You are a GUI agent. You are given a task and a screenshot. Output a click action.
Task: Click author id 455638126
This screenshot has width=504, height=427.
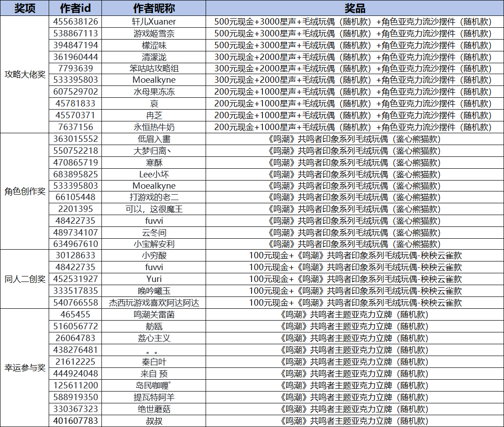click(76, 21)
